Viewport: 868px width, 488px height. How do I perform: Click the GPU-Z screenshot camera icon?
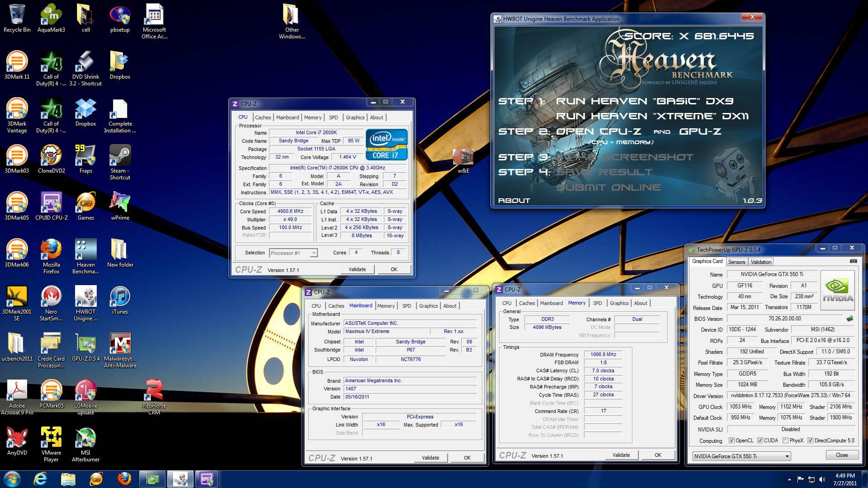(853, 261)
